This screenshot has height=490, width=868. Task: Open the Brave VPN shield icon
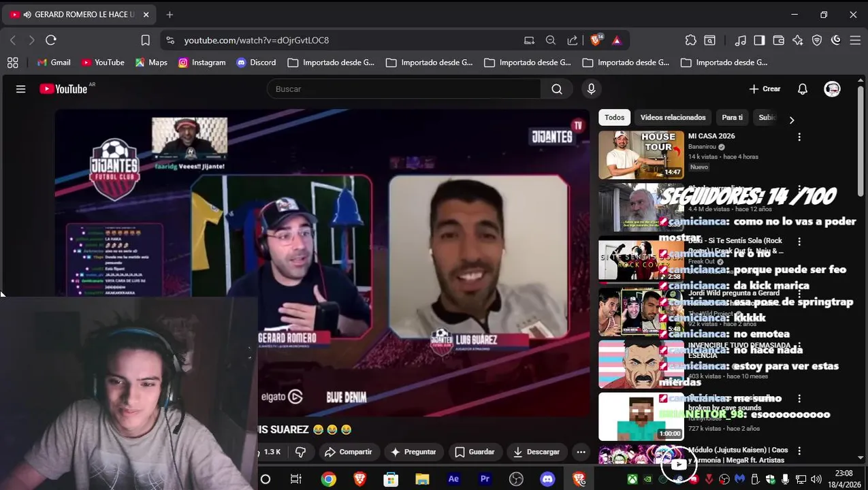coord(817,40)
